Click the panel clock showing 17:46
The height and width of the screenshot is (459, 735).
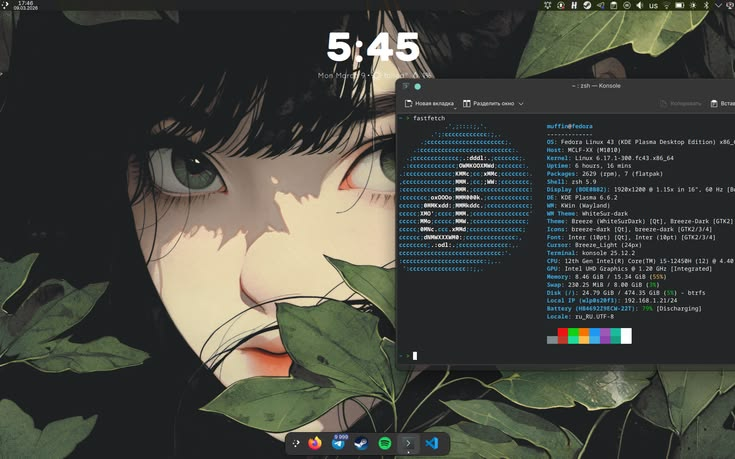click(x=26, y=5)
